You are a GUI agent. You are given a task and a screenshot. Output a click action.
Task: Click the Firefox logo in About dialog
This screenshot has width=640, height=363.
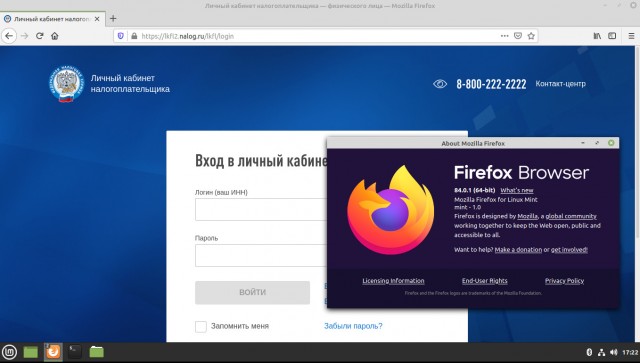point(391,209)
